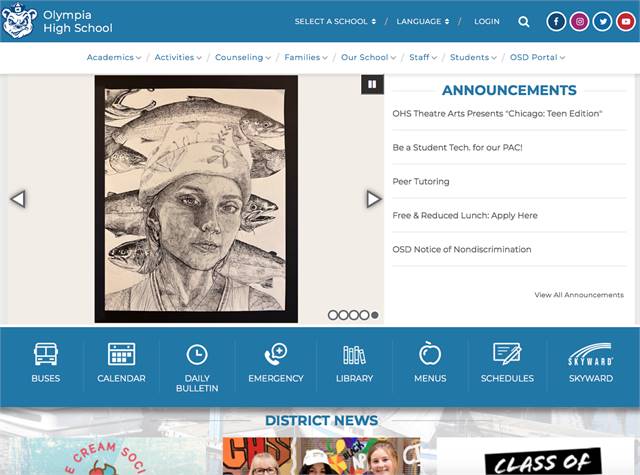
Task: Open the Daily Bulletin clock icon
Action: (x=197, y=354)
